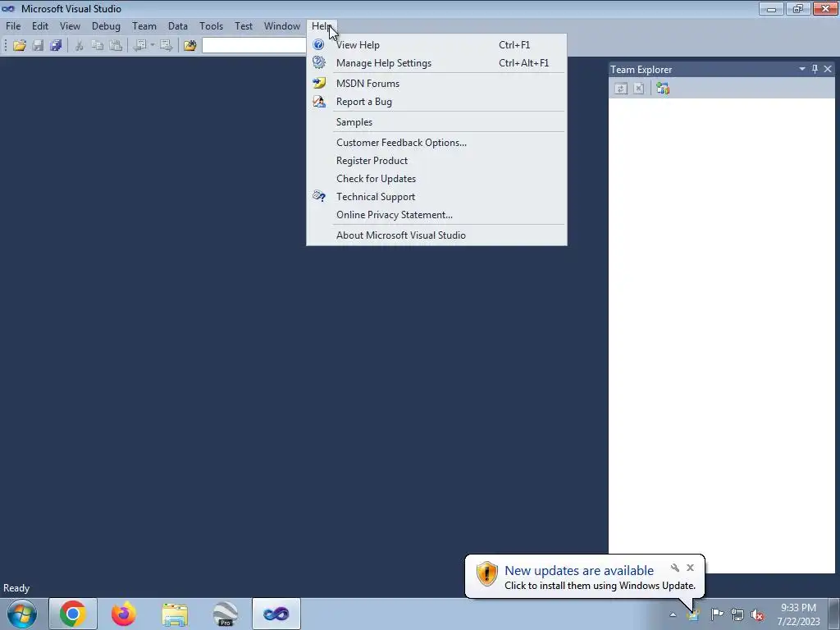Click the network tray icon
The width and height of the screenshot is (840, 630).
pyautogui.click(x=737, y=614)
